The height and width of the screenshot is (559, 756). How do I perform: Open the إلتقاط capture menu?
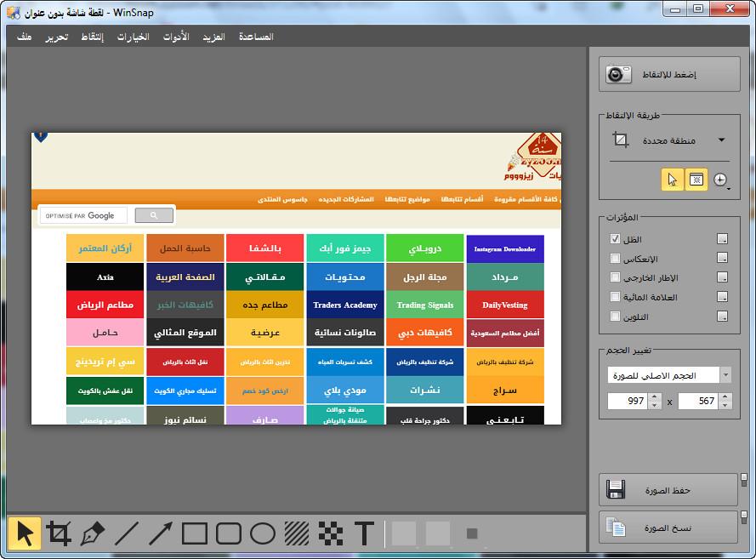coord(92,37)
